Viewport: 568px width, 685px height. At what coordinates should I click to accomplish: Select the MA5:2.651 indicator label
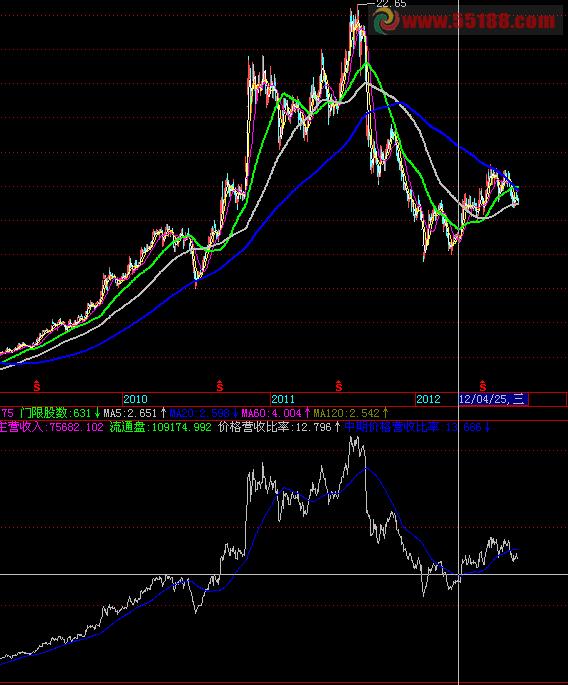coord(130,413)
